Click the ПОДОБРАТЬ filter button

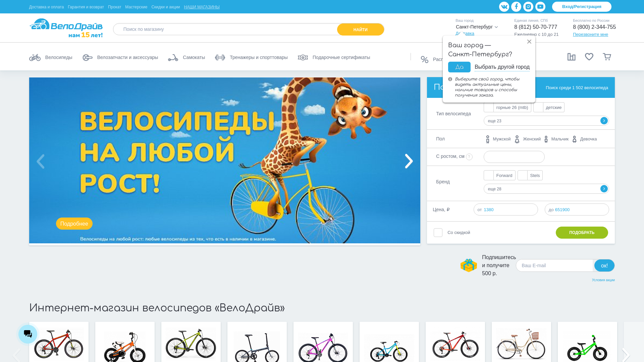[x=582, y=233]
